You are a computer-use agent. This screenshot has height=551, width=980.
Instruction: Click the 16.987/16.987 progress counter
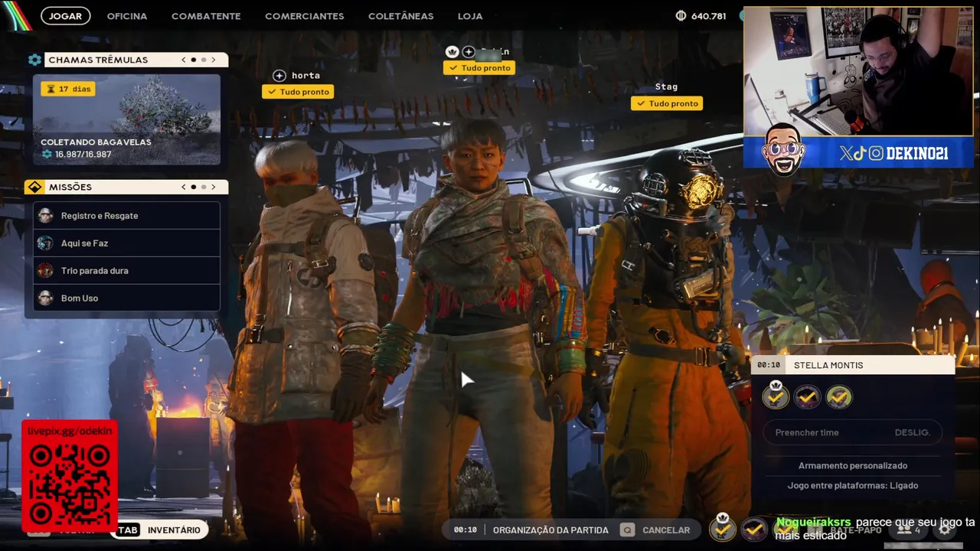tap(77, 155)
